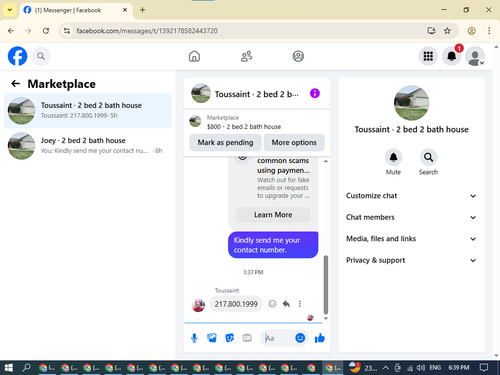The image size is (500, 375).
Task: Open the notifications bell with badge
Action: 452,56
